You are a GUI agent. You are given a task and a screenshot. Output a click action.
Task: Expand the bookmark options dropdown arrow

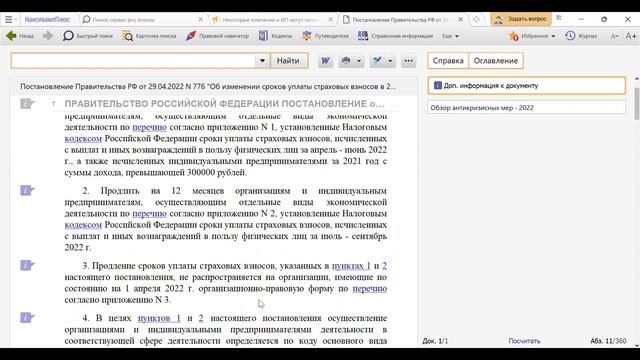390,61
